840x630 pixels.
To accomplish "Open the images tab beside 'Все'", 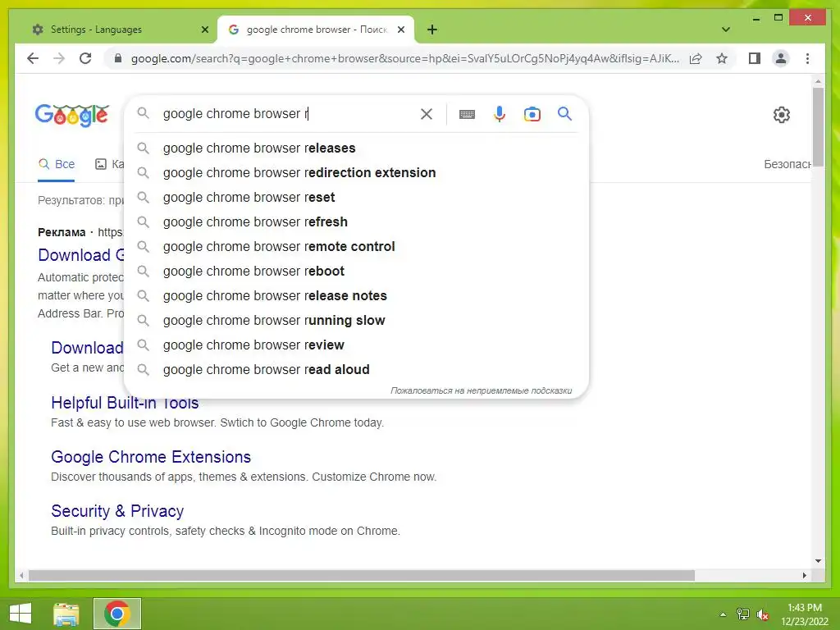I will pos(109,164).
